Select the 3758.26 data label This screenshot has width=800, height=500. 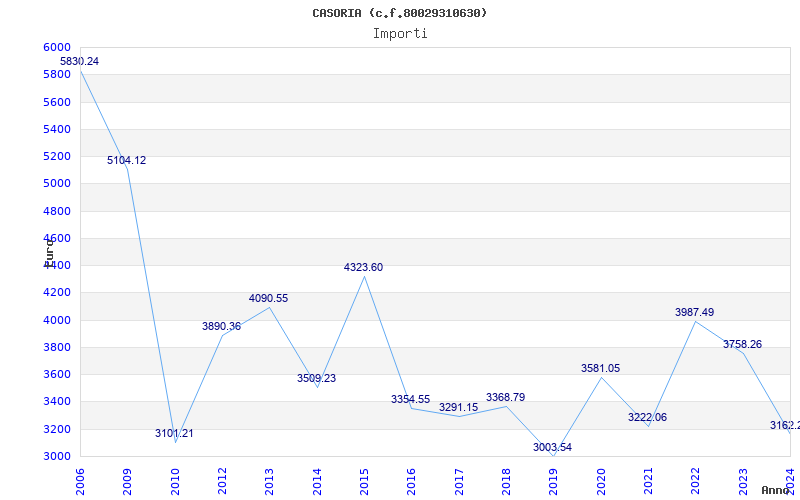pos(742,344)
